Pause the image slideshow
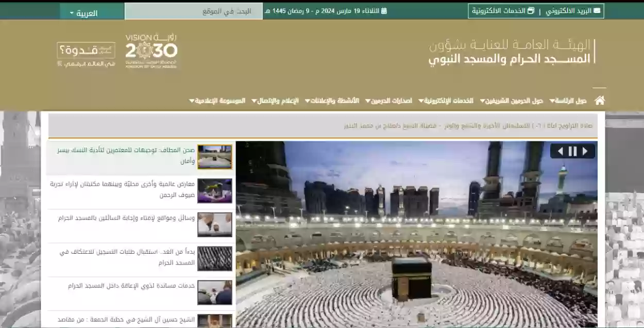 coord(572,151)
